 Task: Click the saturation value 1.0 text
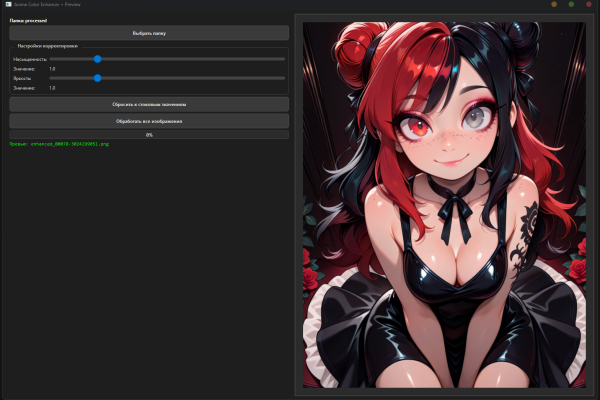click(x=52, y=69)
